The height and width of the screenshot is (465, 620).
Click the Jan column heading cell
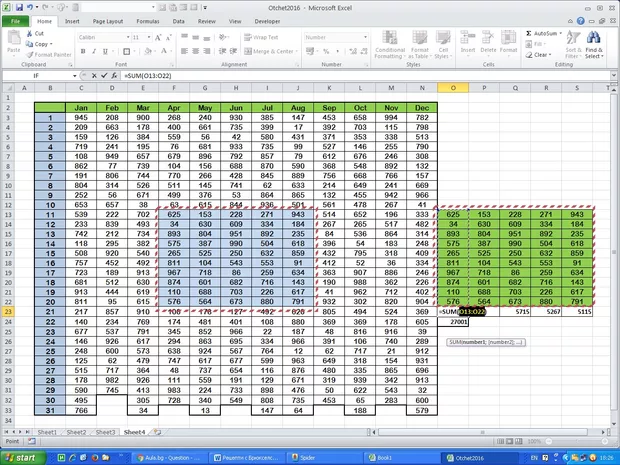tap(81, 108)
